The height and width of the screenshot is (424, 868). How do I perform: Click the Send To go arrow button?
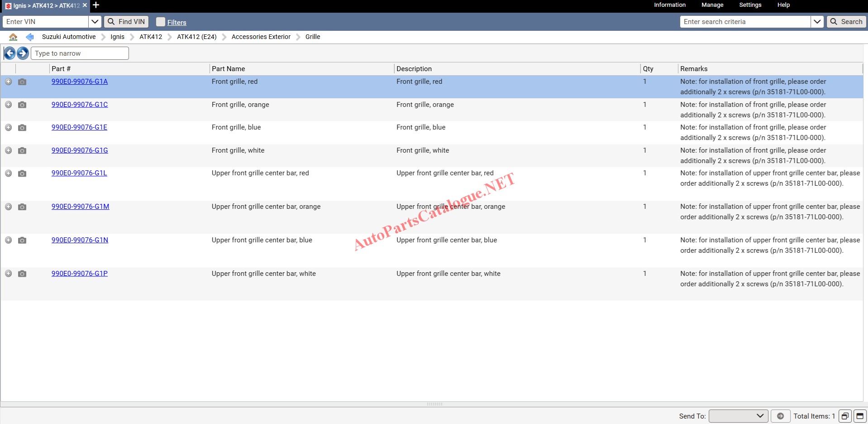point(780,416)
